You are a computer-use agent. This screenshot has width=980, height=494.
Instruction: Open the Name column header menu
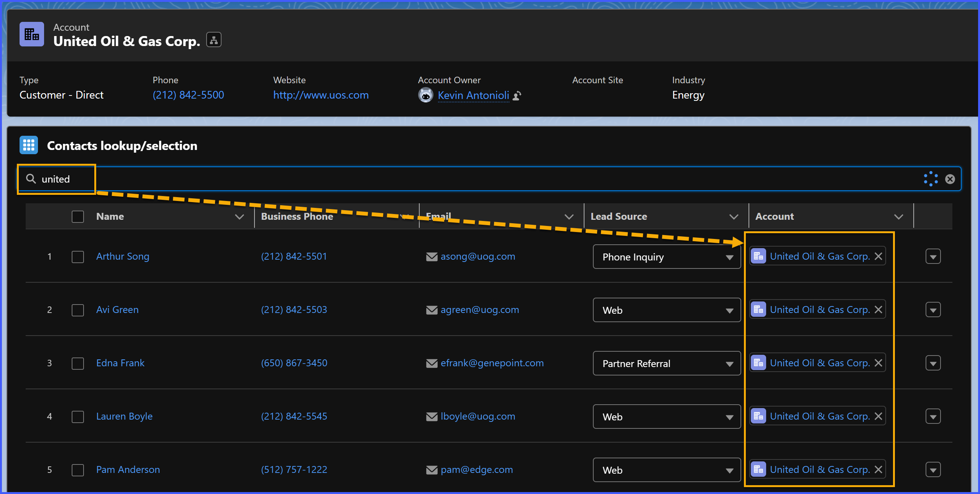(x=239, y=217)
